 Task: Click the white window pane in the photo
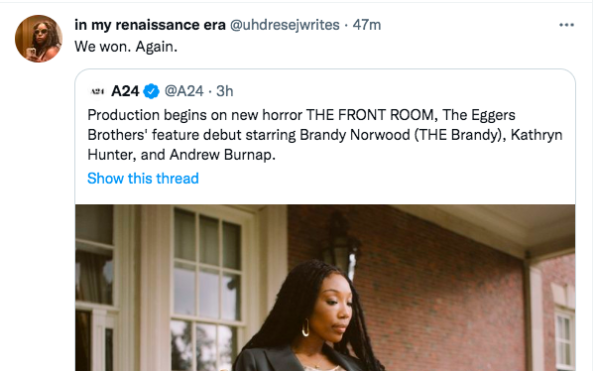[x=207, y=266]
